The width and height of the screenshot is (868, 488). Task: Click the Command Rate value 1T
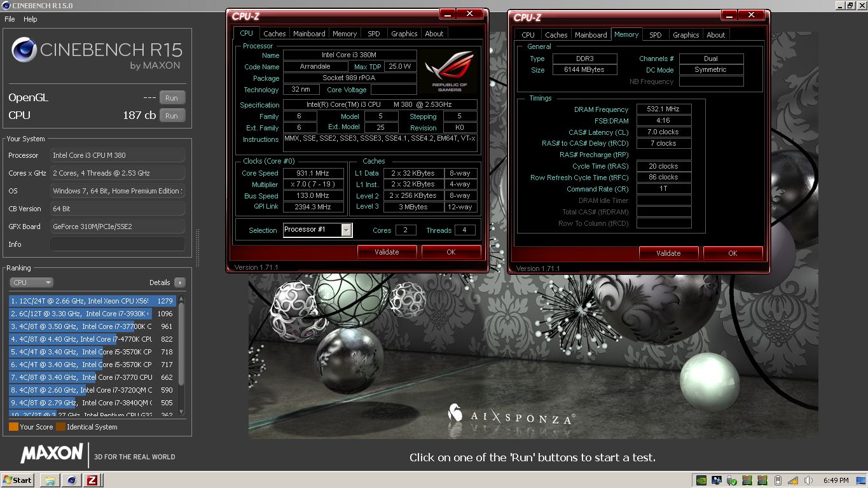(663, 188)
